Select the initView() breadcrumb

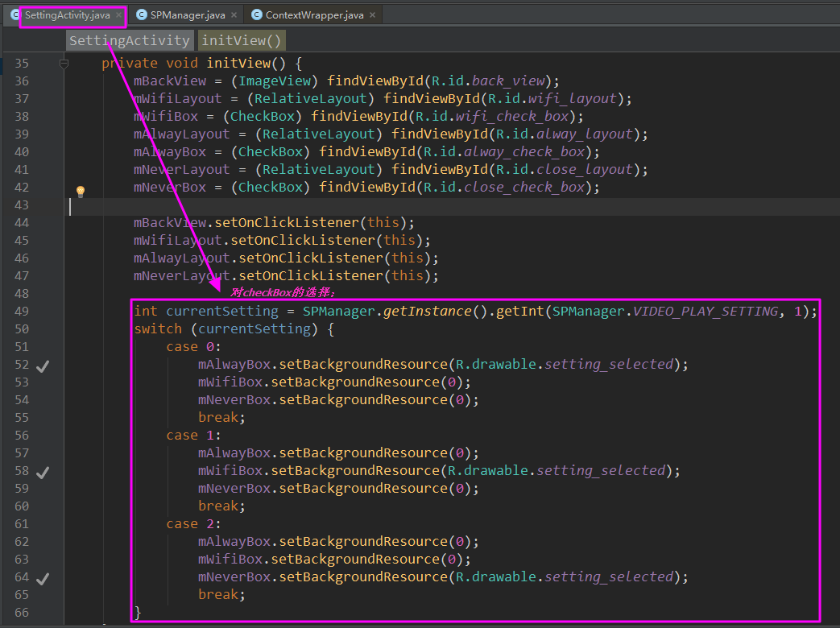(x=242, y=40)
